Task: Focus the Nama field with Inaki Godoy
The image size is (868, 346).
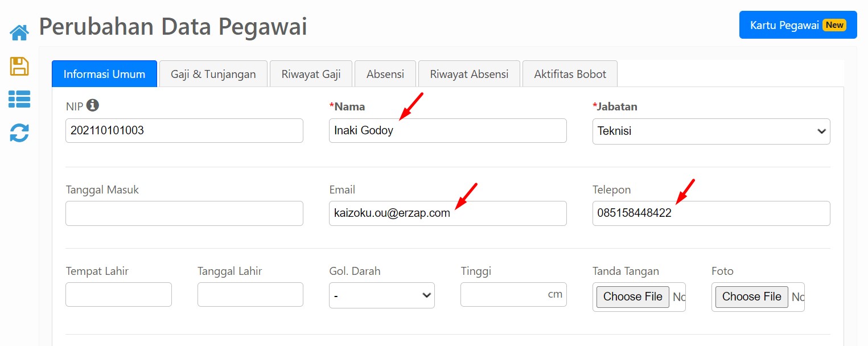Action: pos(448,130)
